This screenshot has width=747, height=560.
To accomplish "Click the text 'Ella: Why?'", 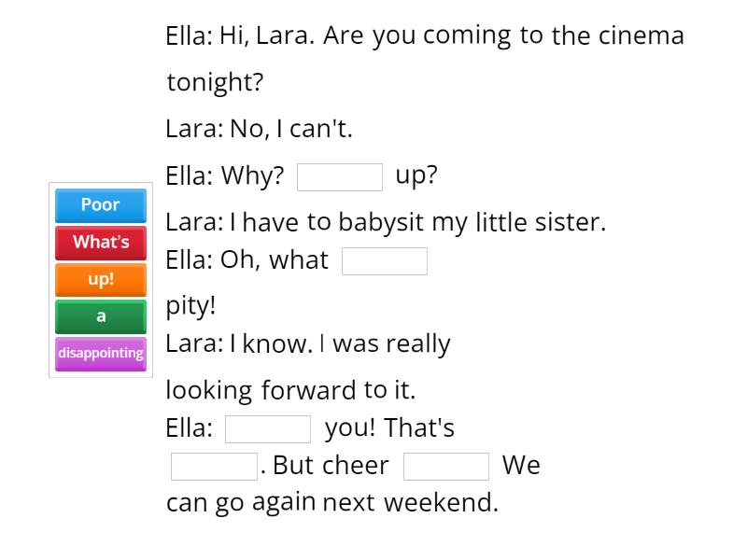I will [x=225, y=176].
